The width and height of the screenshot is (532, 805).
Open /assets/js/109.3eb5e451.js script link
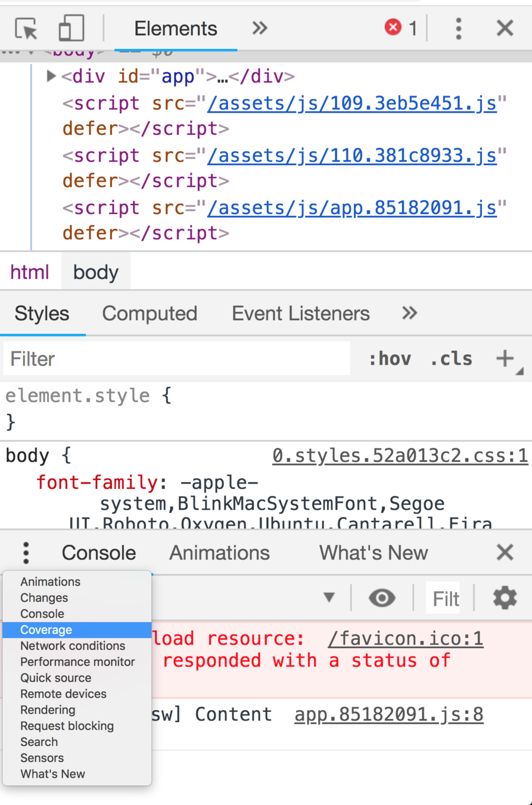[352, 103]
